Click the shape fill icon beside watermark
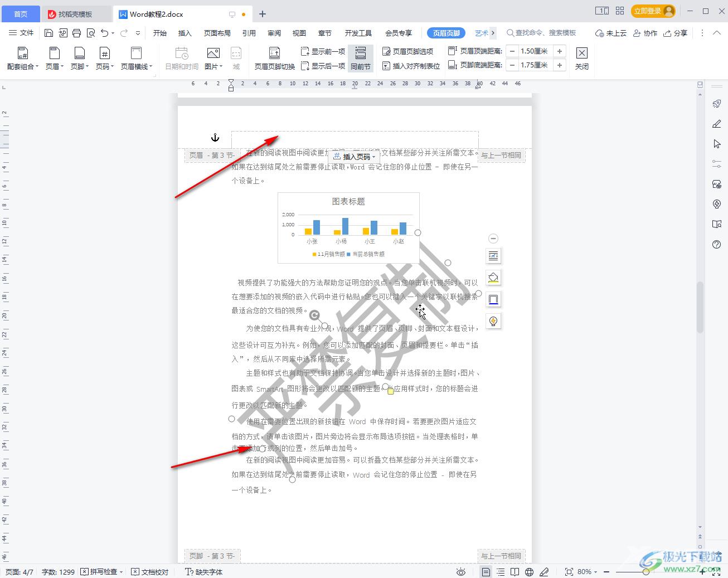Screen dimensions: 728x578 click(493, 278)
